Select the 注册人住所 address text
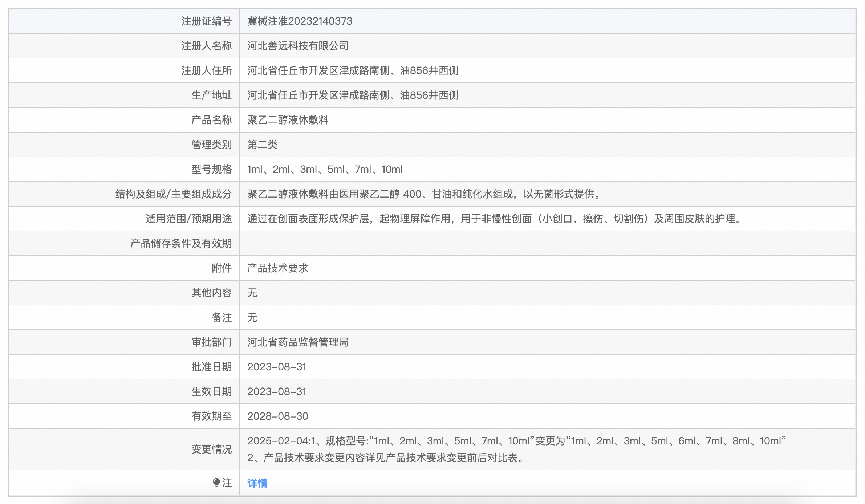The height and width of the screenshot is (504, 865). pyautogui.click(x=352, y=70)
